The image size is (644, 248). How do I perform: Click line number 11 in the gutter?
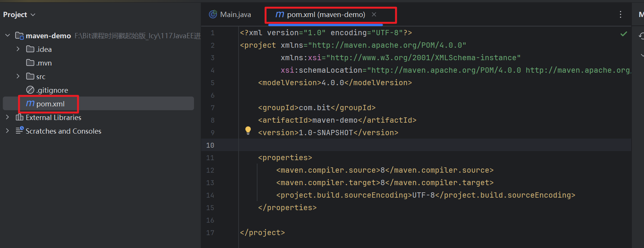point(210,158)
